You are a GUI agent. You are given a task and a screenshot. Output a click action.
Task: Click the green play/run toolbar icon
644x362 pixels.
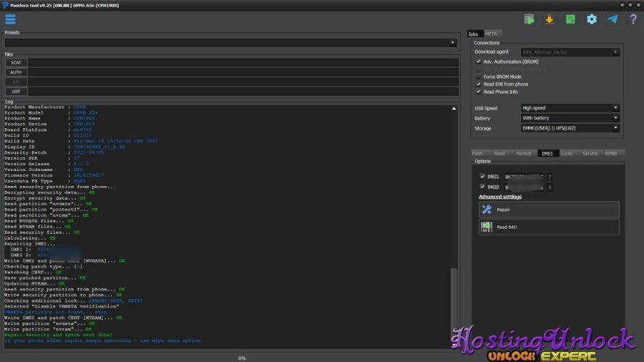(529, 20)
